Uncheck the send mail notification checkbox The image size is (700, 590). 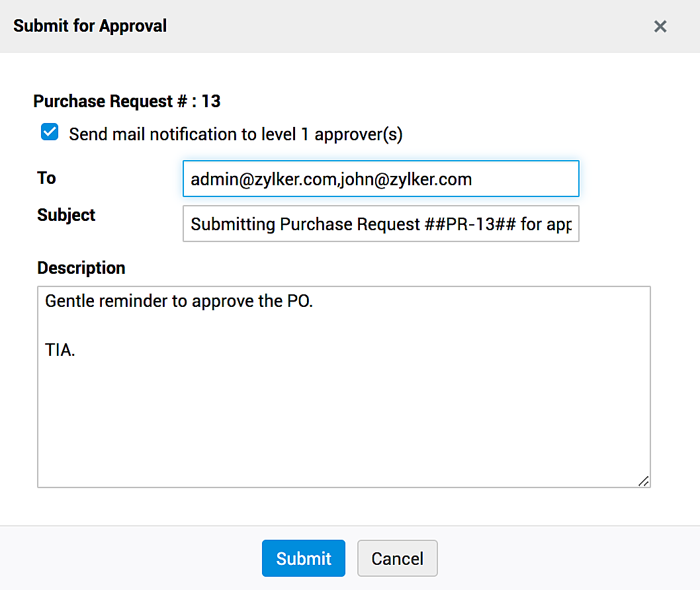pyautogui.click(x=50, y=133)
